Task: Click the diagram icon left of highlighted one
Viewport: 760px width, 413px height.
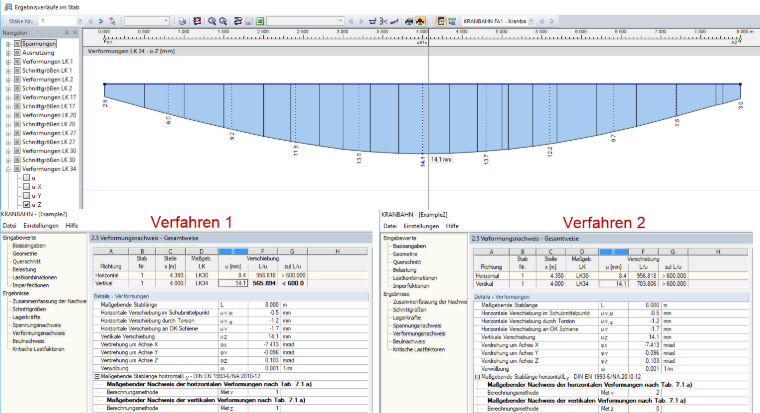Action: pos(409,21)
